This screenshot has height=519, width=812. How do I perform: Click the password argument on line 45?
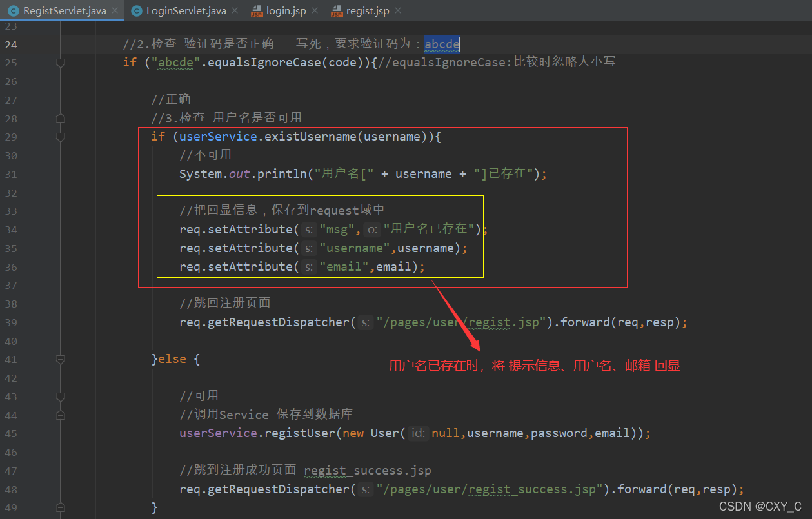point(559,433)
